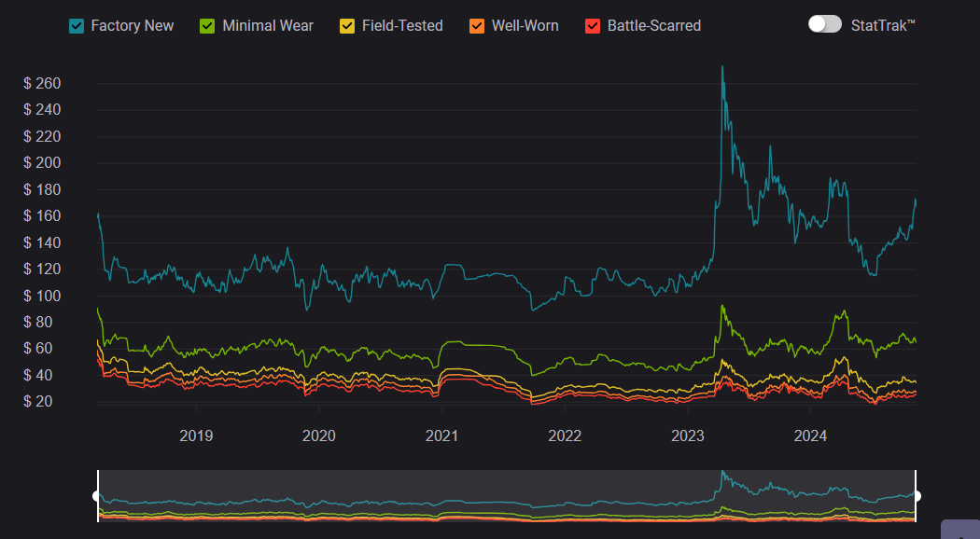The height and width of the screenshot is (539, 980).
Task: Click the right range selector handle
Action: 917,495
